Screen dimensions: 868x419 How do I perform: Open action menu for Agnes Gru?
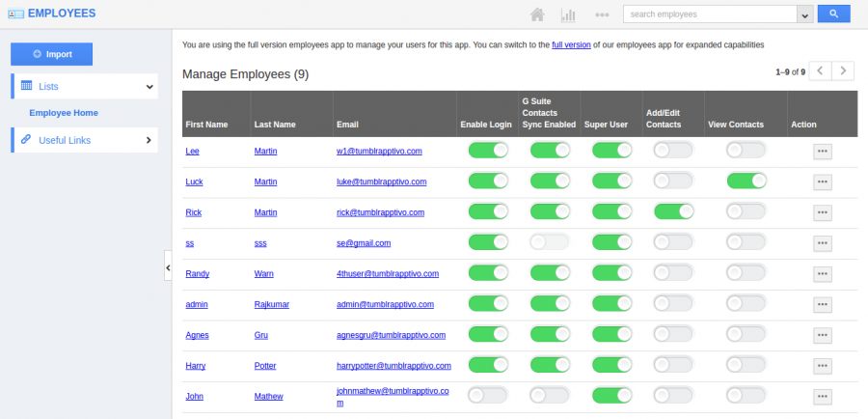point(822,335)
